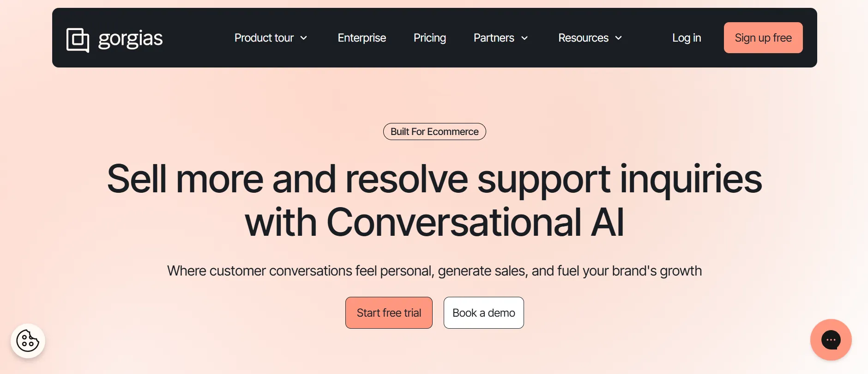Open the Product tour menu

264,38
